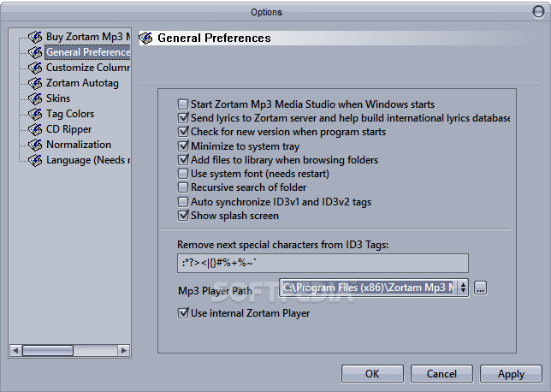Click the icon beside Language entry
551x392 pixels.
(x=35, y=160)
